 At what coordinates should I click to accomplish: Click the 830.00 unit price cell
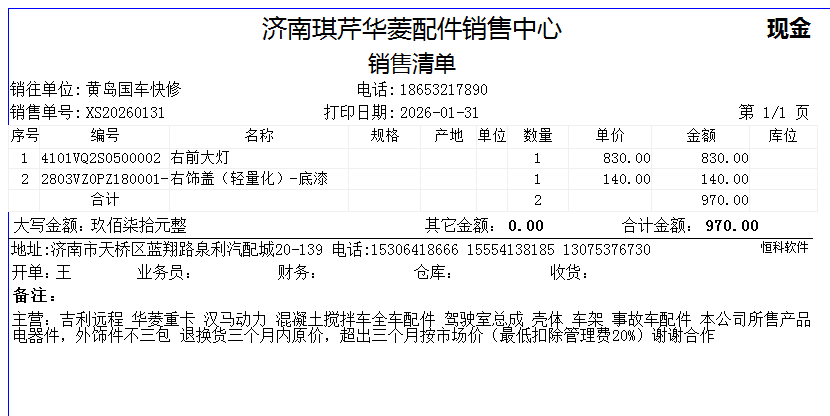tap(627, 158)
